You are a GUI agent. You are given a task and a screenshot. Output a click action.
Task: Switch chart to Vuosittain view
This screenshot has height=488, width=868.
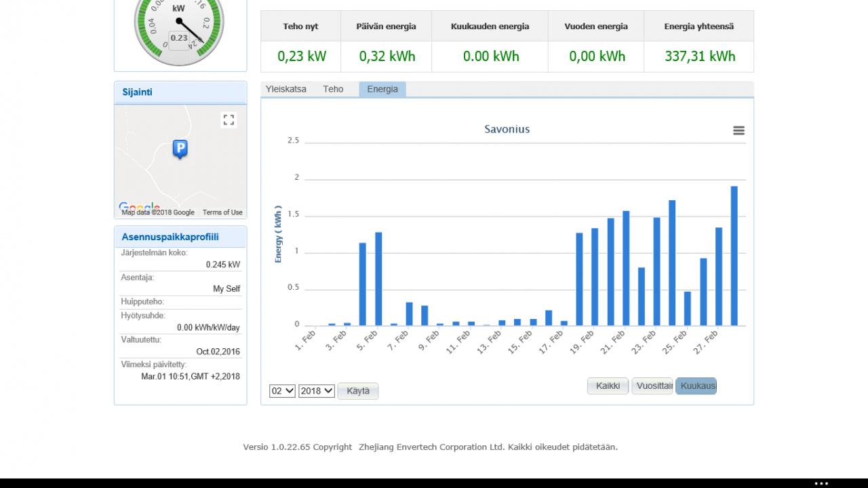point(652,386)
